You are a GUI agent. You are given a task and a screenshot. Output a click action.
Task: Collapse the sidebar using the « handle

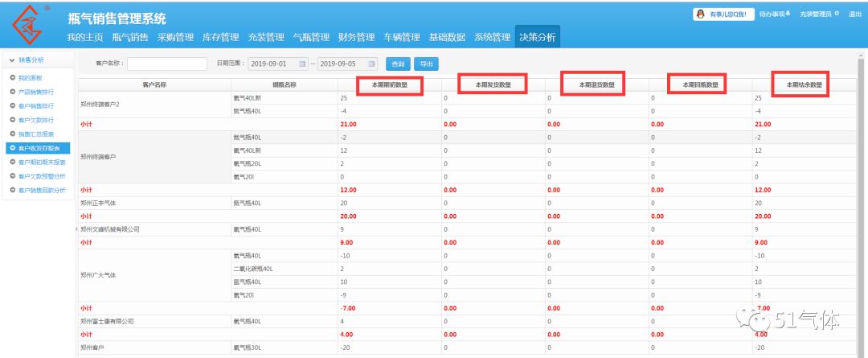click(76, 228)
